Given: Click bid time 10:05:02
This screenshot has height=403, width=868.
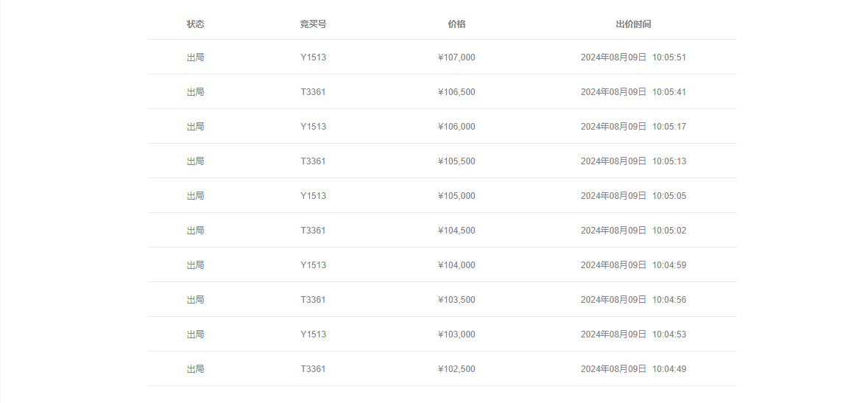Looking at the screenshot, I should 668,231.
